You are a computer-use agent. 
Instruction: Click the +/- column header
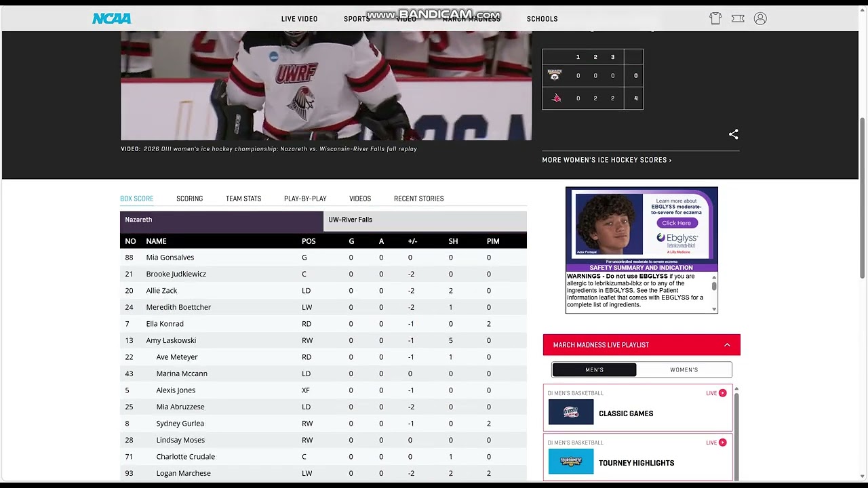(412, 241)
